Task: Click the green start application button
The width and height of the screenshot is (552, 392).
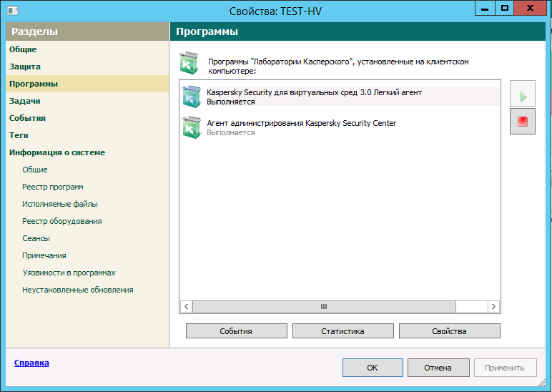Action: pos(523,93)
